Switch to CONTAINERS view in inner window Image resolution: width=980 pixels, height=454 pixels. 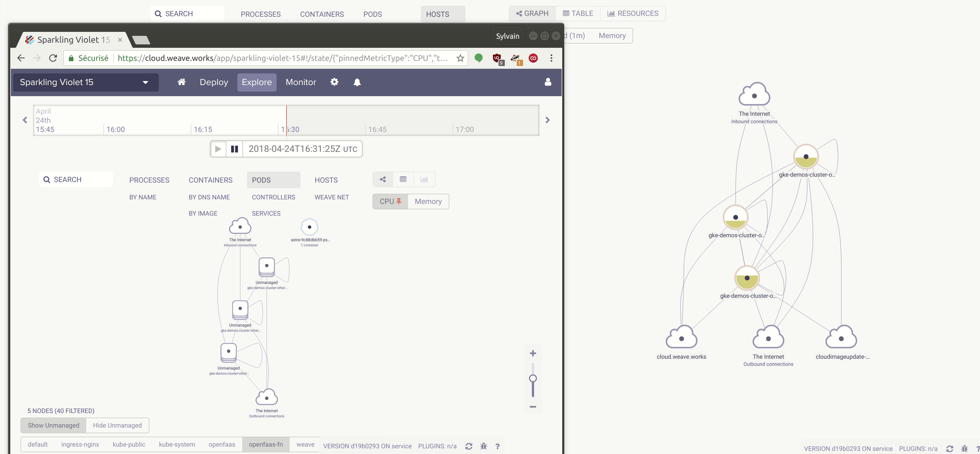pyautogui.click(x=210, y=180)
